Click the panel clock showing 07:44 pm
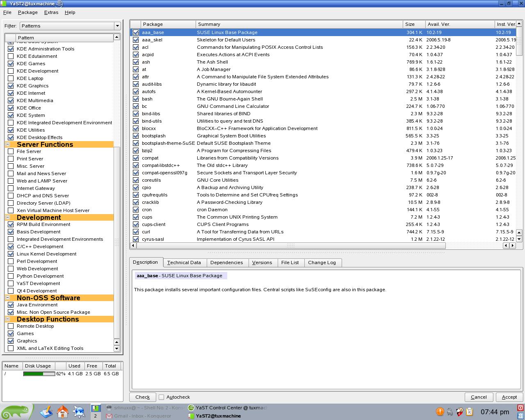This screenshot has height=420, width=525. point(495,412)
